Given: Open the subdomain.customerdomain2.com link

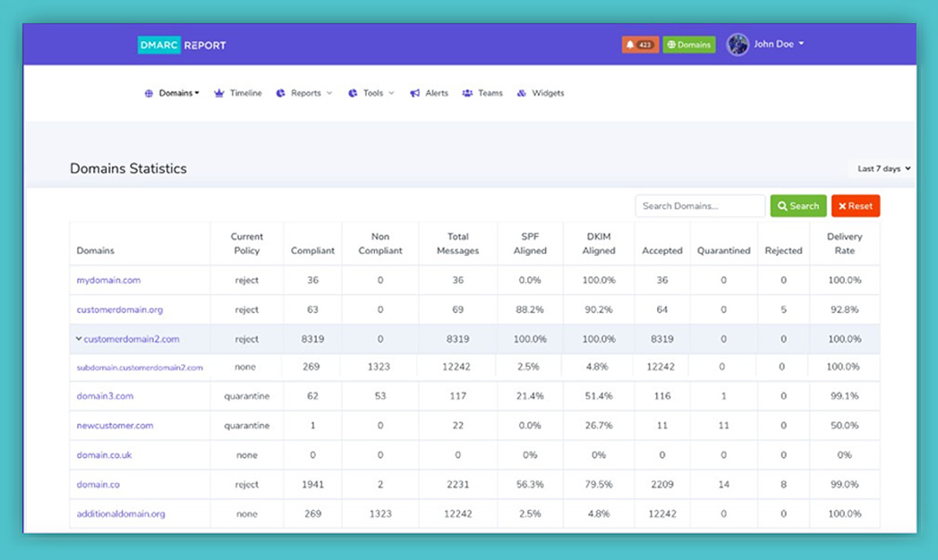Looking at the screenshot, I should [140, 368].
